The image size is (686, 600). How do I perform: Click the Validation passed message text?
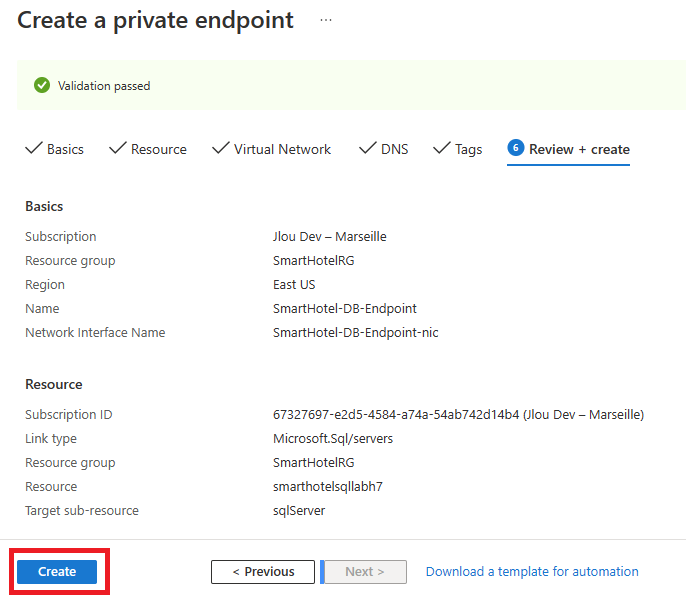pos(104,86)
